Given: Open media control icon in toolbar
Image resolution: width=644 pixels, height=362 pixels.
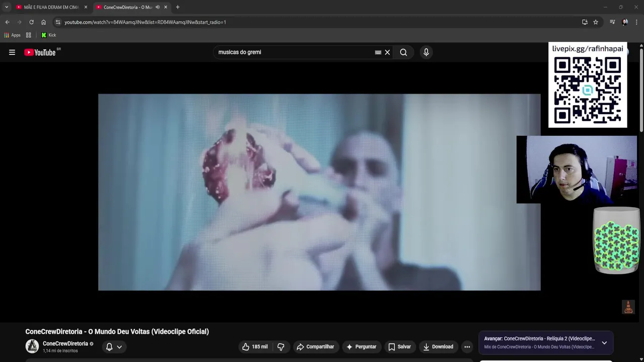Looking at the screenshot, I should (x=612, y=22).
